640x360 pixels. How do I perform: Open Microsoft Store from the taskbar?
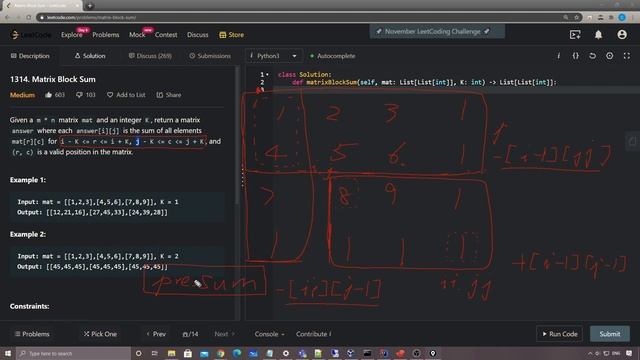click(188, 353)
